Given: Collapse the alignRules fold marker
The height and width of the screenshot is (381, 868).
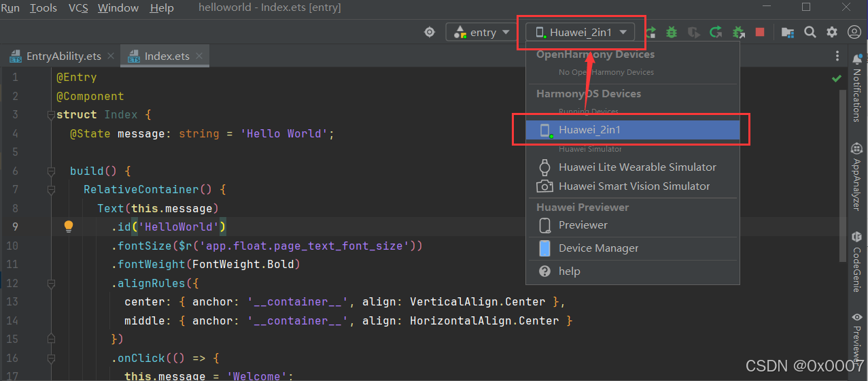Looking at the screenshot, I should (x=50, y=283).
